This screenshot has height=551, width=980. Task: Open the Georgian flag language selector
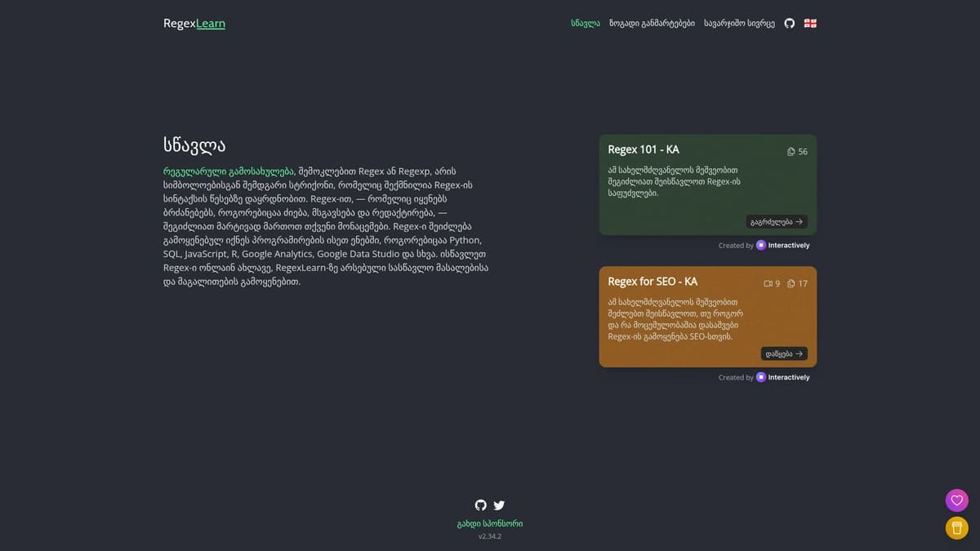[x=810, y=23]
